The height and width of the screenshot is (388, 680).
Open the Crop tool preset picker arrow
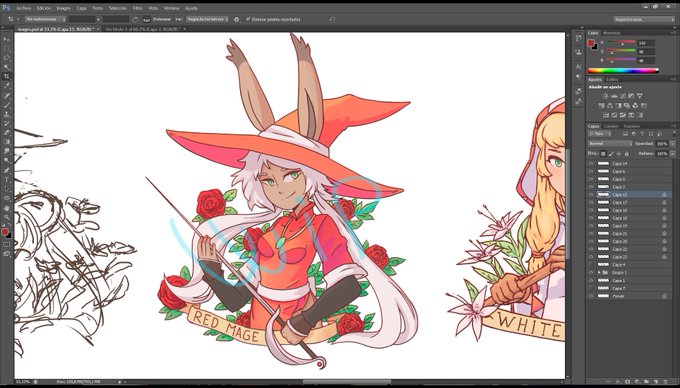[x=18, y=20]
